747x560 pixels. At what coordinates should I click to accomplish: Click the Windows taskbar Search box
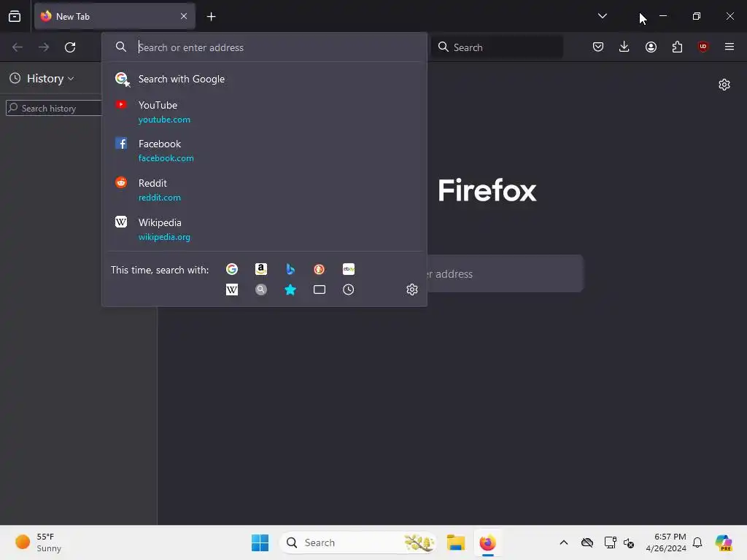coord(357,542)
